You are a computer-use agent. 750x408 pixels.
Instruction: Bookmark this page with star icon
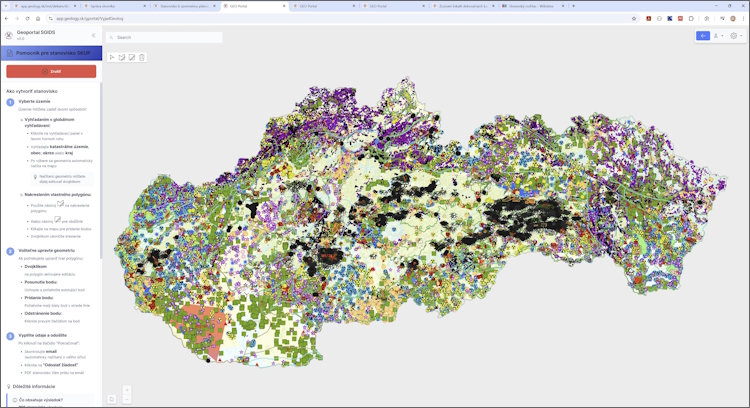[x=634, y=18]
